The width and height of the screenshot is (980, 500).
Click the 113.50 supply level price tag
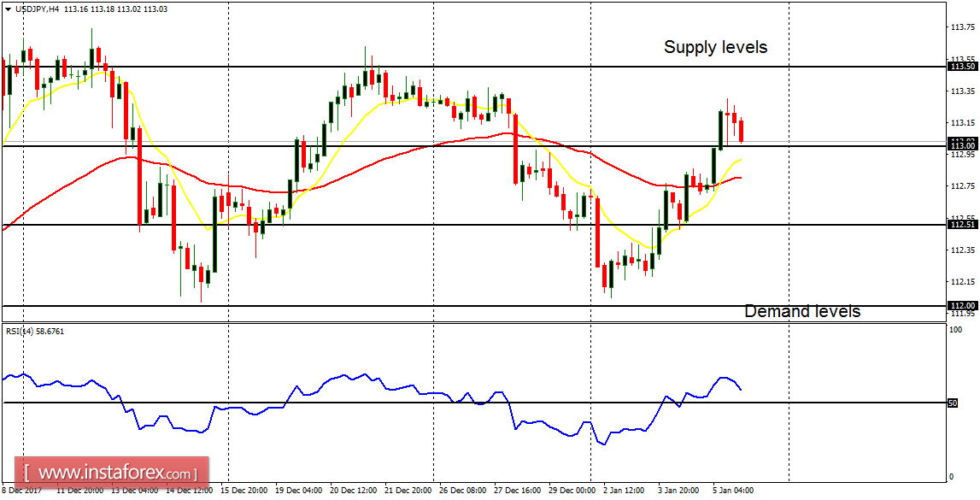[963, 65]
